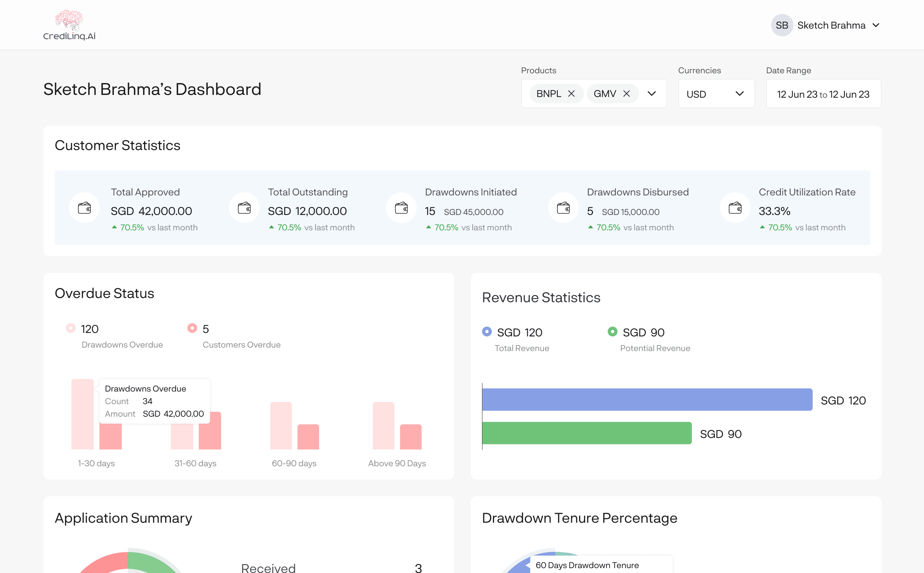924x573 pixels.
Task: Click the 33.3% utilization rate value
Action: coord(774,211)
